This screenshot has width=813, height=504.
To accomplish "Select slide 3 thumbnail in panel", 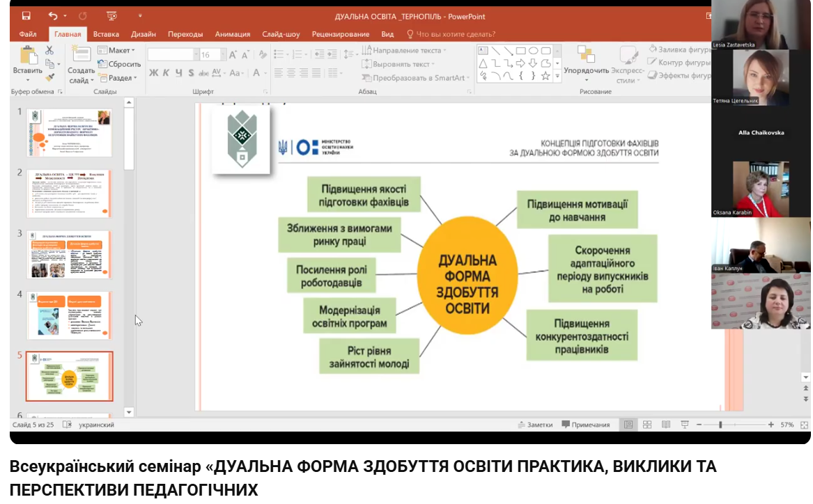I will 69,254.
